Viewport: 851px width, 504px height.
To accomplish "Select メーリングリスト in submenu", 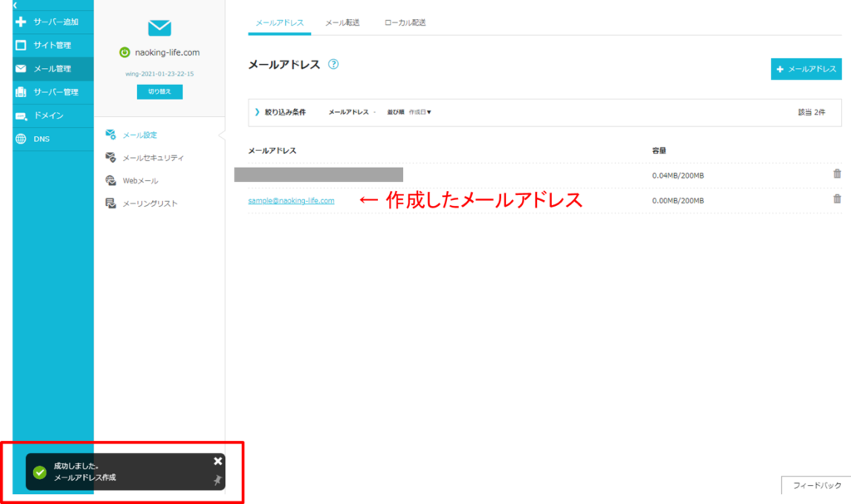I will point(150,203).
